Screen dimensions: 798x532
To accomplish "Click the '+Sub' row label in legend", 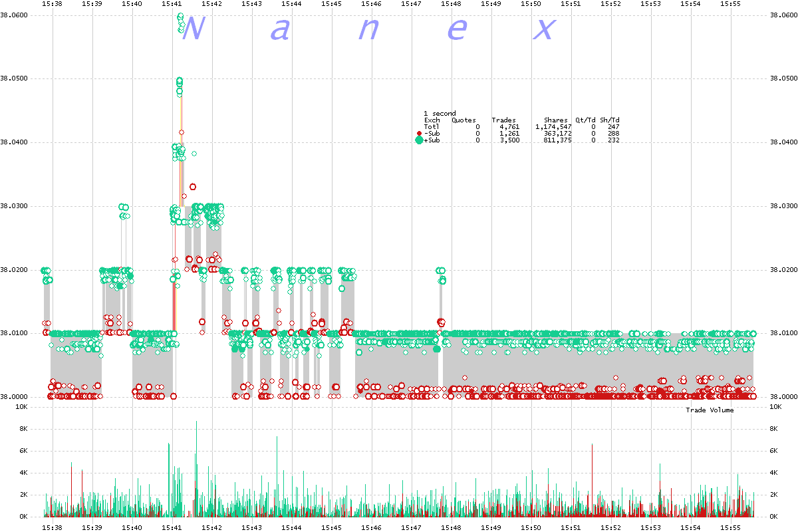I will pyautogui.click(x=432, y=140).
